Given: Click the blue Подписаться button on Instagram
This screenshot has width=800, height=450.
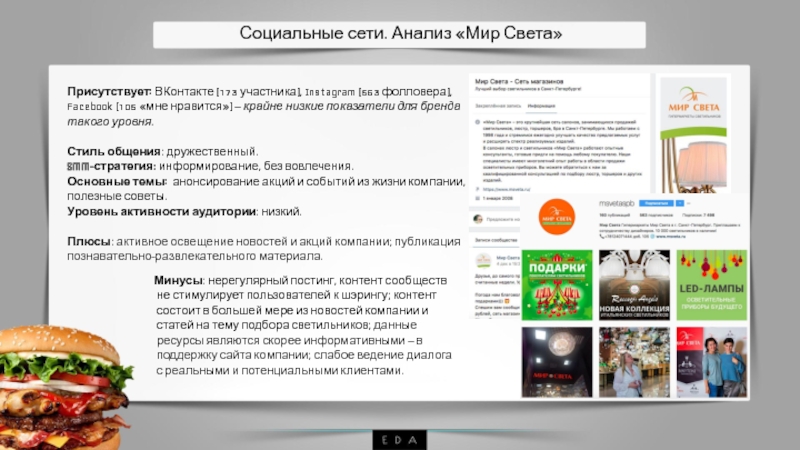Looking at the screenshot, I should click(656, 203).
